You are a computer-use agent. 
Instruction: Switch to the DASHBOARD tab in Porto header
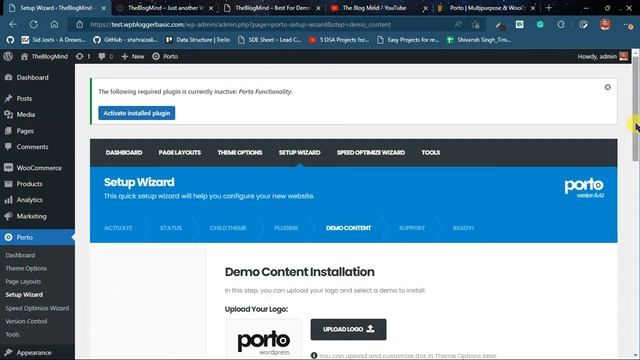pyautogui.click(x=124, y=153)
